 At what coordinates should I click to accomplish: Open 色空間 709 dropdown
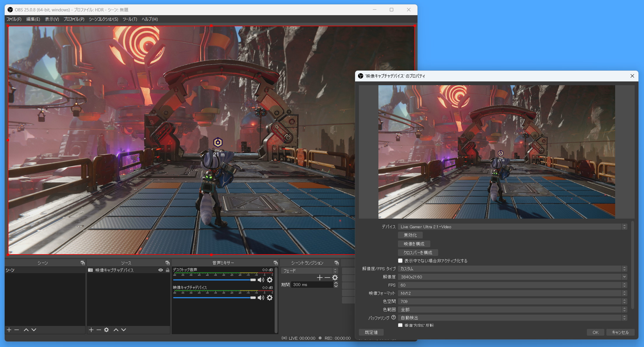click(x=513, y=301)
